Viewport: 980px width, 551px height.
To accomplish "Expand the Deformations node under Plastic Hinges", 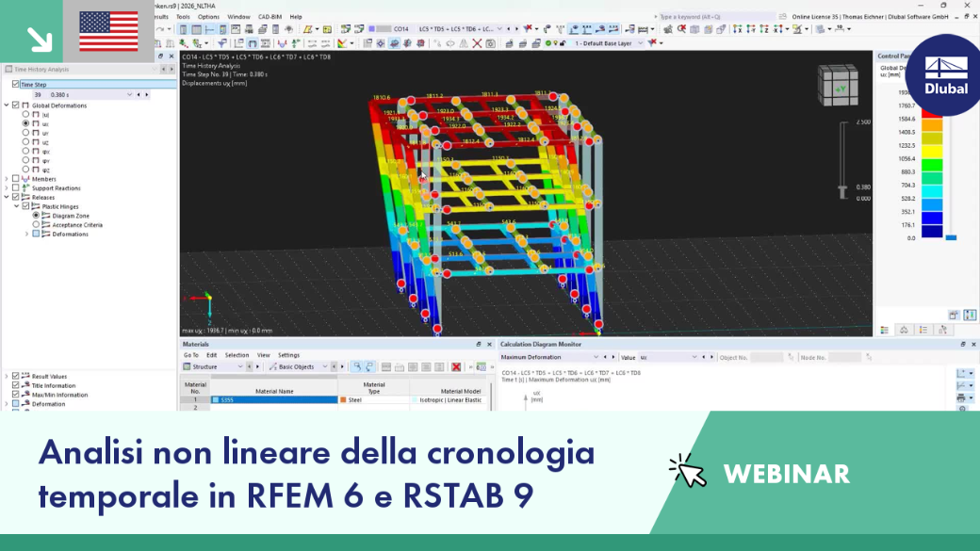I will 27,234.
